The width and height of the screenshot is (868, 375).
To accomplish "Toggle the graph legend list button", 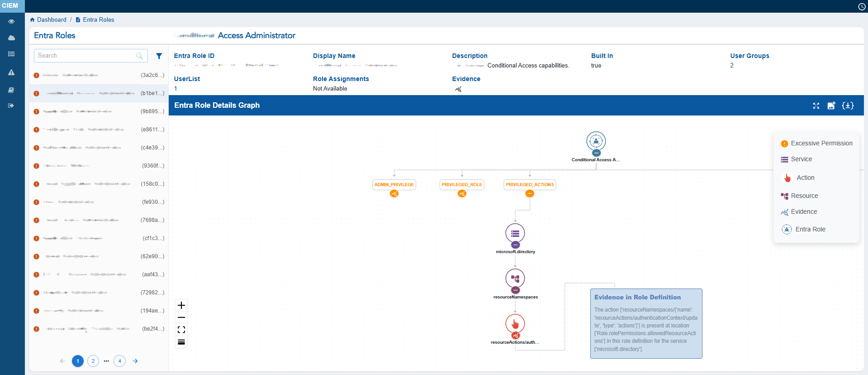I will coord(181,342).
